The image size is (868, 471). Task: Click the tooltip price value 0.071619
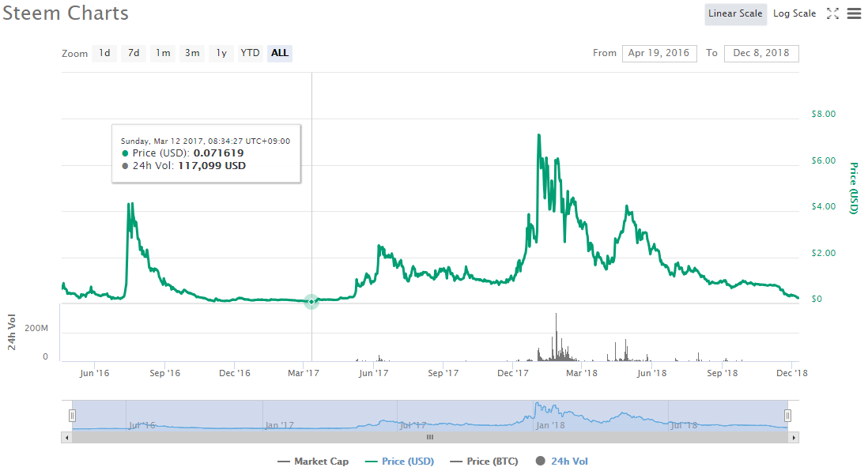pos(219,153)
